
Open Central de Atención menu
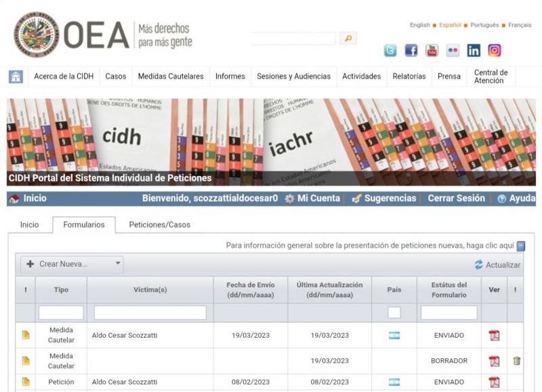coord(491,77)
